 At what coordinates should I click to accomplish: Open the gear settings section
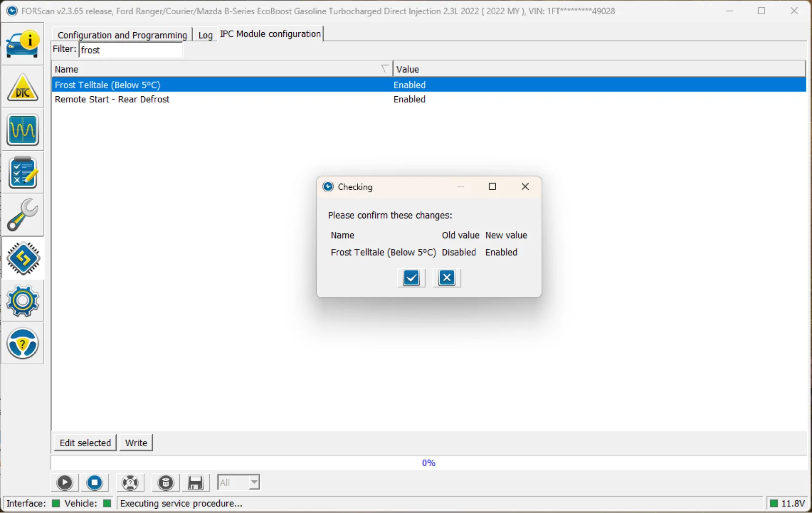(23, 301)
